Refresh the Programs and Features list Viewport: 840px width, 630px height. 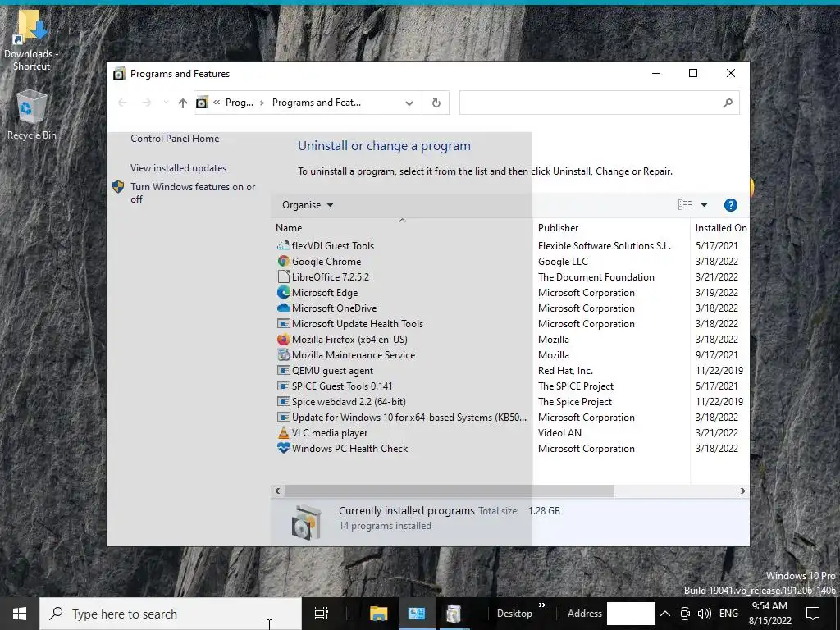point(436,103)
